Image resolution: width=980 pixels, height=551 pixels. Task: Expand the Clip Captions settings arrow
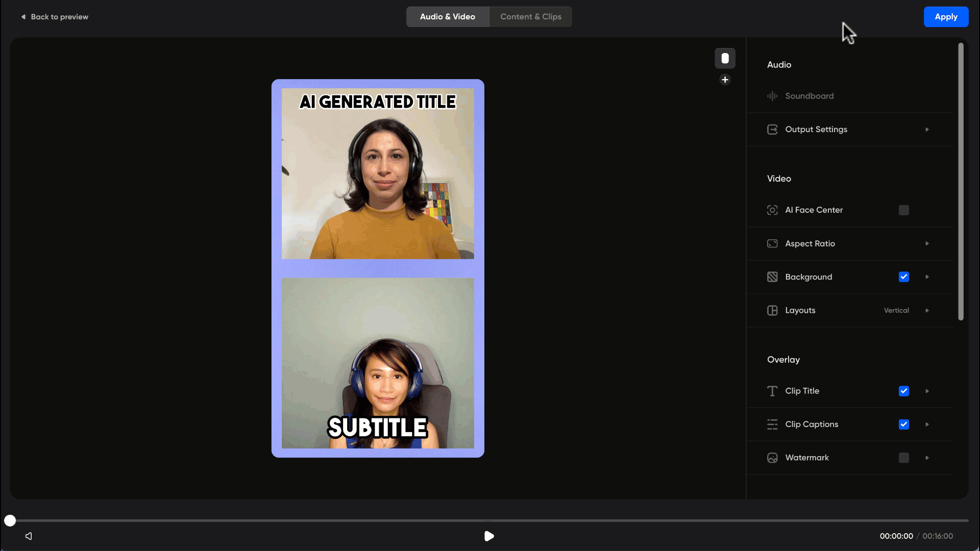(927, 424)
